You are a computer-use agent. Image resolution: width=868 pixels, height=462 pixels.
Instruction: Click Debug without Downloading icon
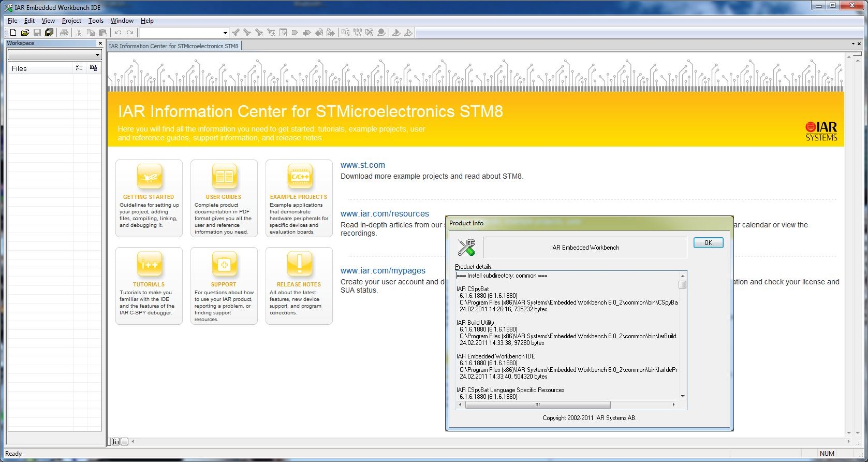tap(408, 33)
